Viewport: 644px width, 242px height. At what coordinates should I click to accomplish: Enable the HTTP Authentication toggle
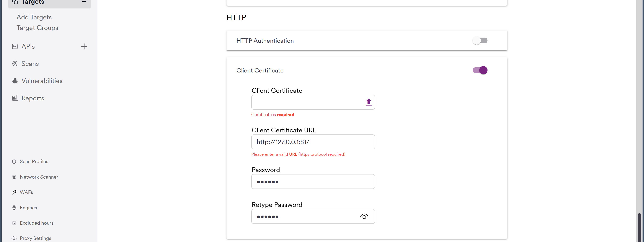480,40
